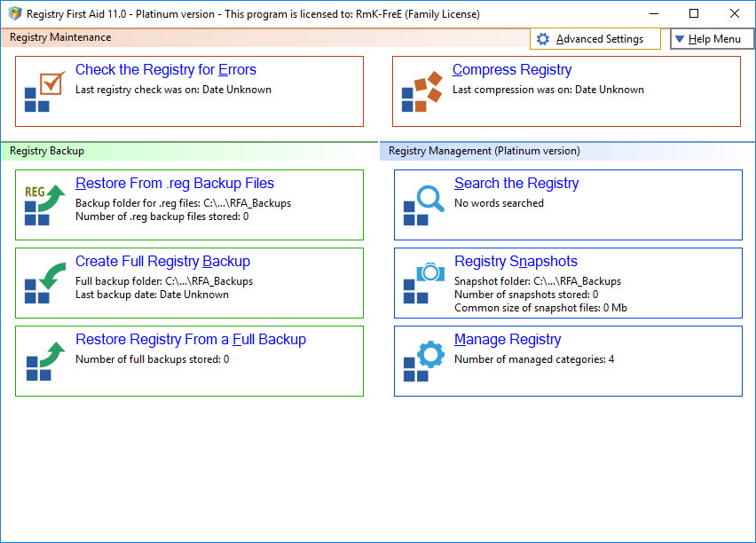This screenshot has width=756, height=543.
Task: Click 'Last registry check was on: Date Unknown'
Action: tap(173, 90)
